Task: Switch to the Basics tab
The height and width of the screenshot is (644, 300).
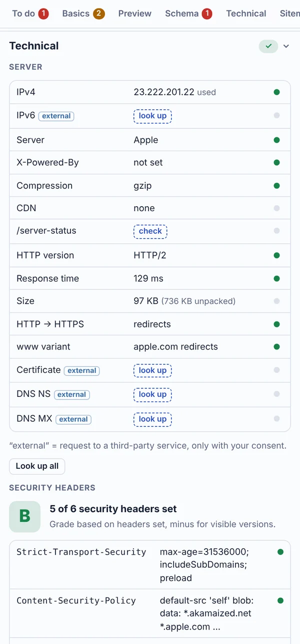Action: coord(83,13)
